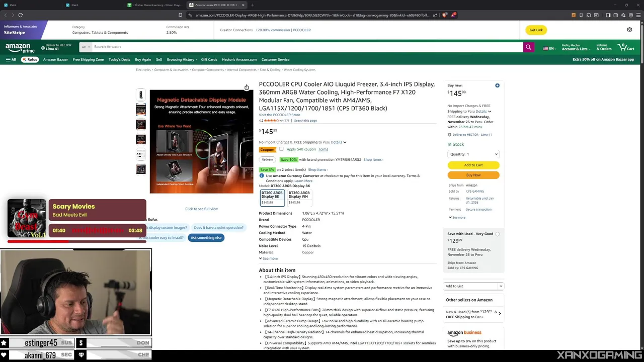The width and height of the screenshot is (644, 362).
Task: Choose the DT360 ARGB Display WH model
Action: coord(299,198)
